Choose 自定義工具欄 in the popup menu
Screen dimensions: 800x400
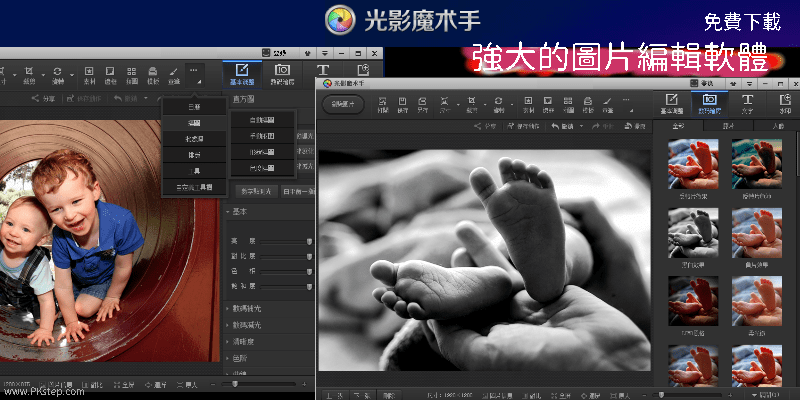tap(194, 187)
